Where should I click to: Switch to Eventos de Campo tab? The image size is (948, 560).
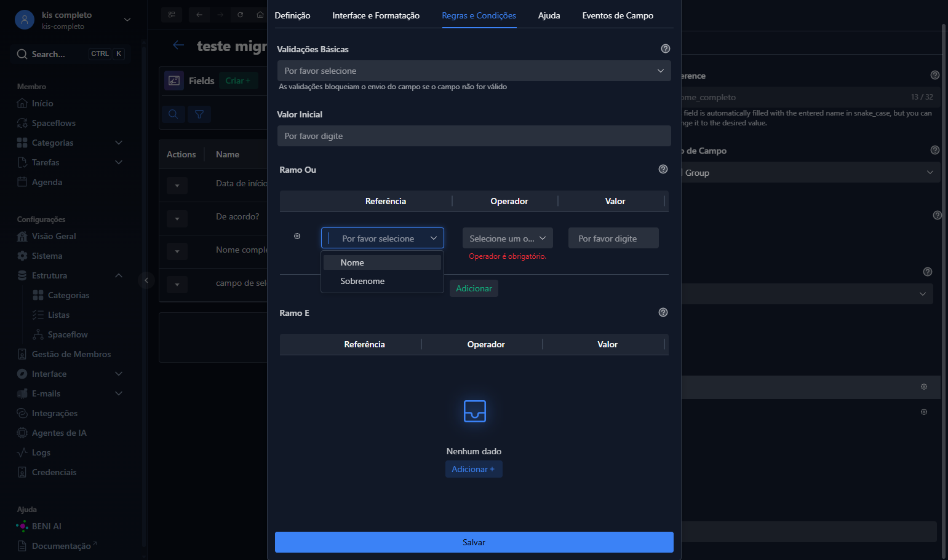pyautogui.click(x=618, y=15)
